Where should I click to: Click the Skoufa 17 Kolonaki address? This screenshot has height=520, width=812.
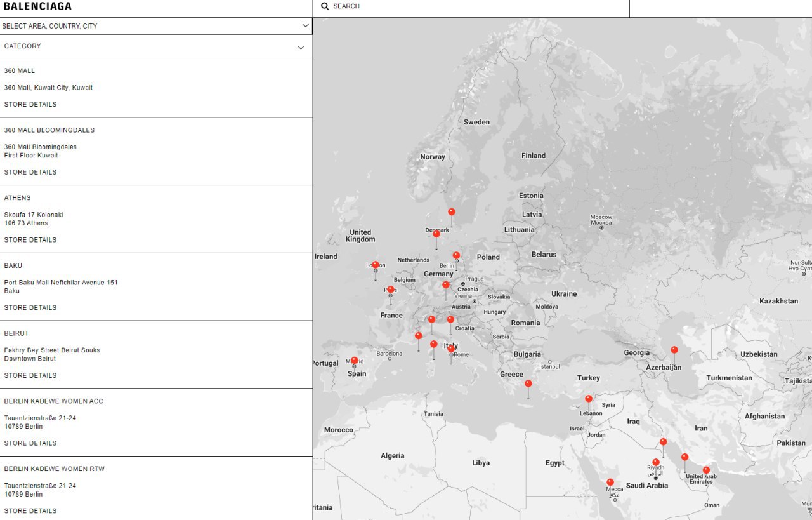coord(34,215)
